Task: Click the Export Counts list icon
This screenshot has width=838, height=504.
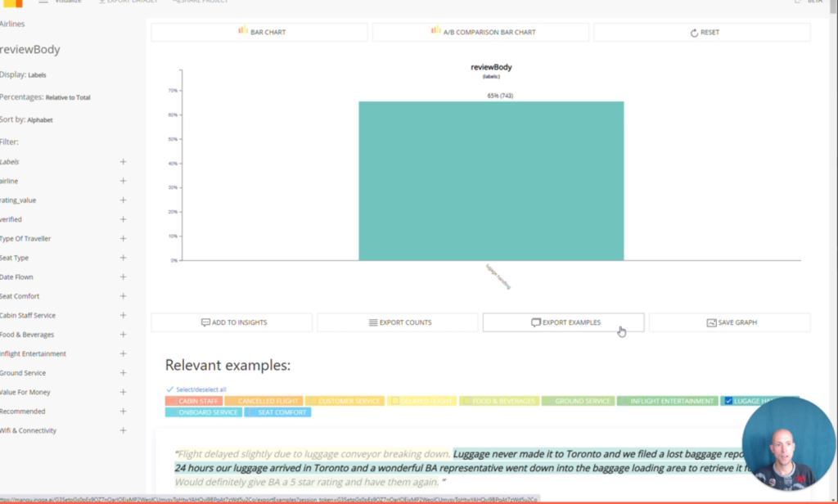Action: tap(373, 322)
